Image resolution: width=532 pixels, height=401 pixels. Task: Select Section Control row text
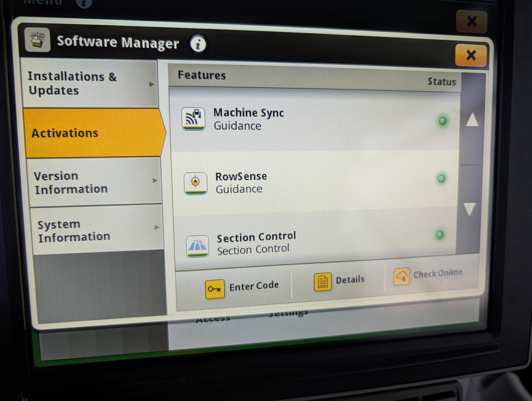pos(256,243)
